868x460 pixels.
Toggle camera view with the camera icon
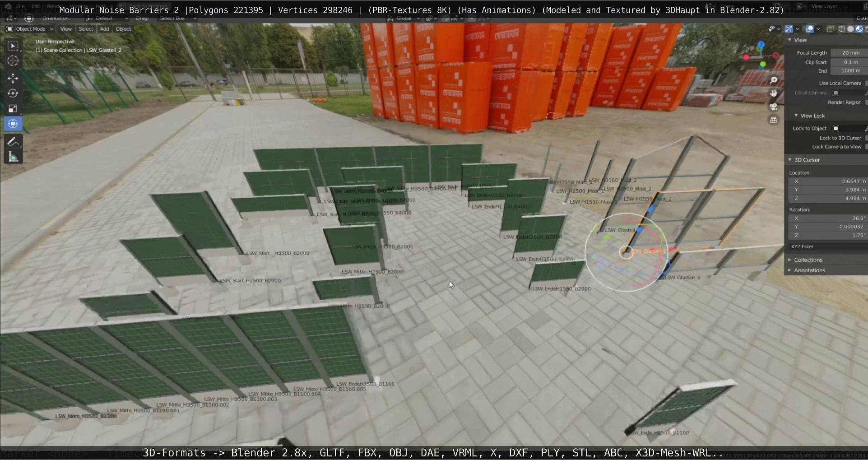coord(774,107)
